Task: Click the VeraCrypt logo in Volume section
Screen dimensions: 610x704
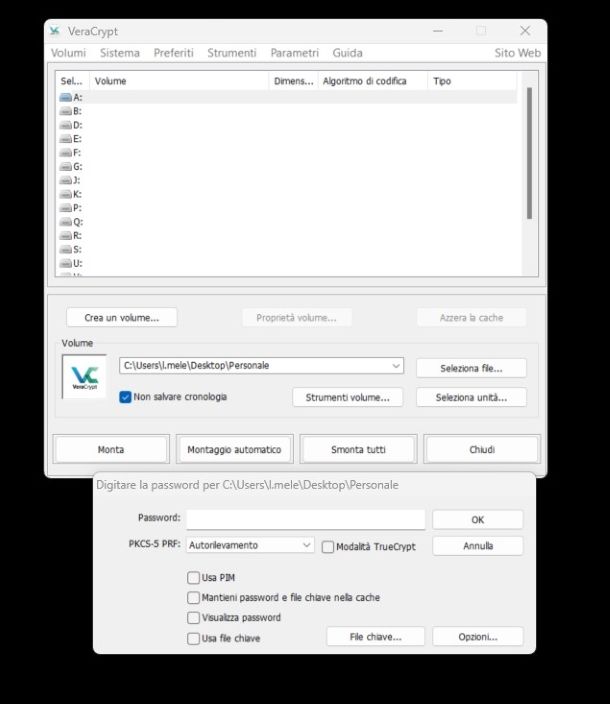Action: pyautogui.click(x=84, y=377)
